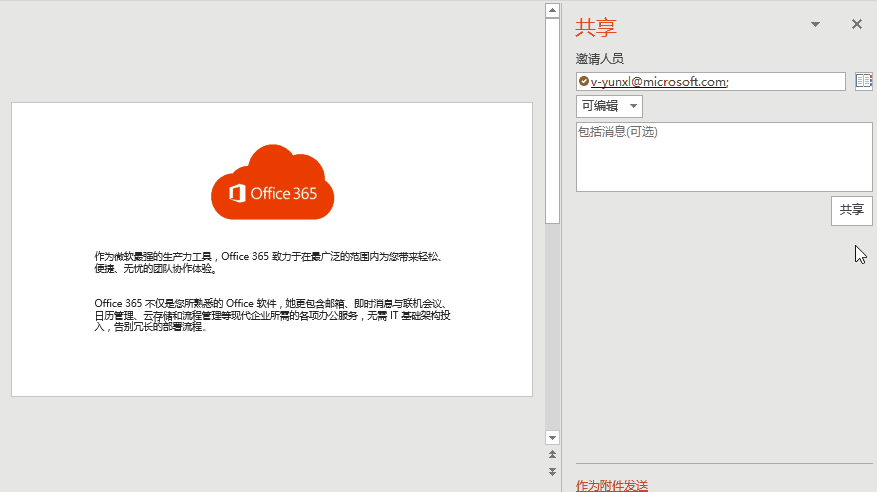This screenshot has width=877, height=492.
Task: Click the resolved contact v-yunxl@microsoft.com
Action: (x=659, y=82)
